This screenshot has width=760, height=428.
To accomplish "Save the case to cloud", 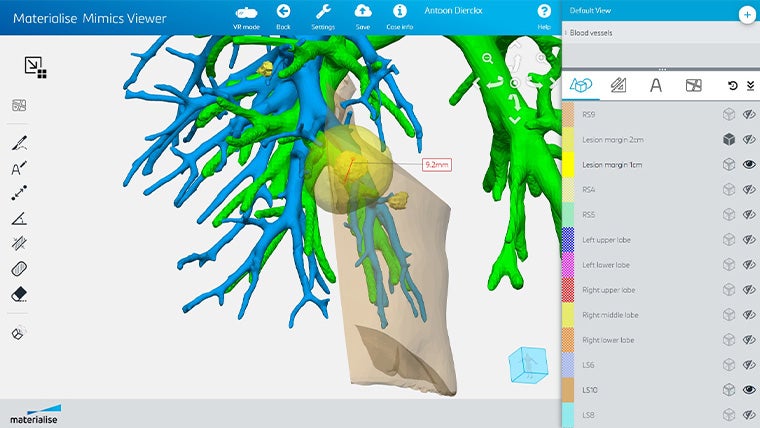I will pos(363,16).
